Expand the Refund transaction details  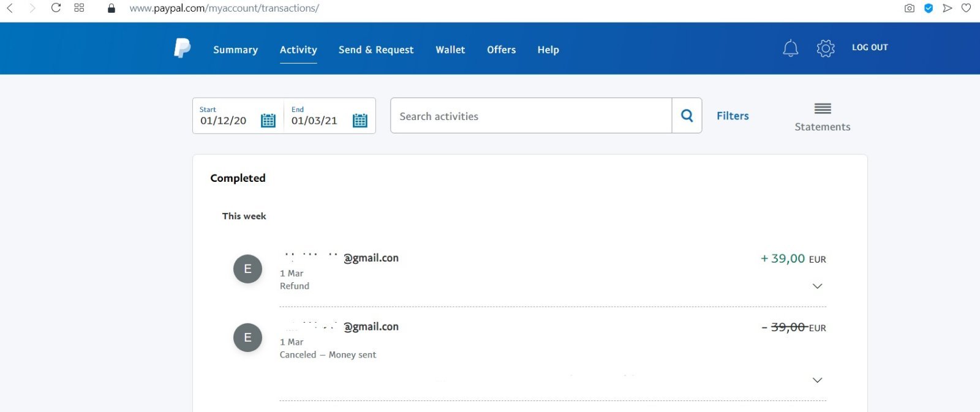coord(817,286)
